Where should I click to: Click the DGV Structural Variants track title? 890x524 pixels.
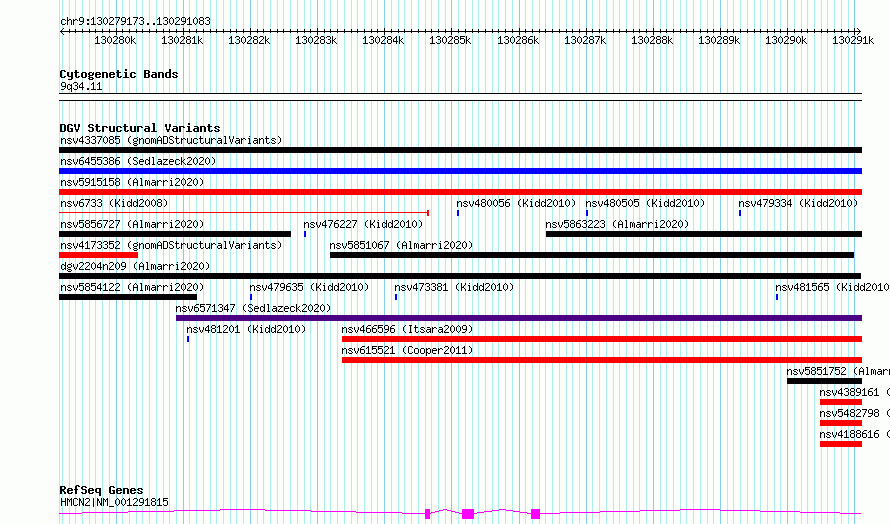[x=140, y=128]
